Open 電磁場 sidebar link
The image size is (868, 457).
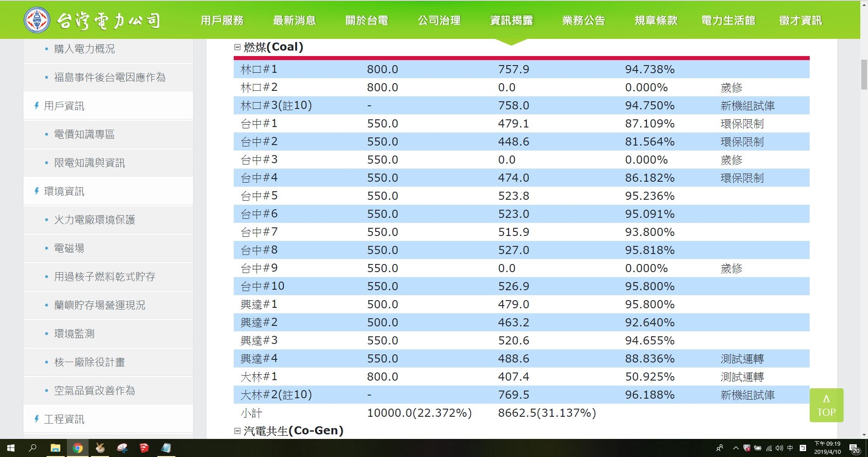click(69, 248)
